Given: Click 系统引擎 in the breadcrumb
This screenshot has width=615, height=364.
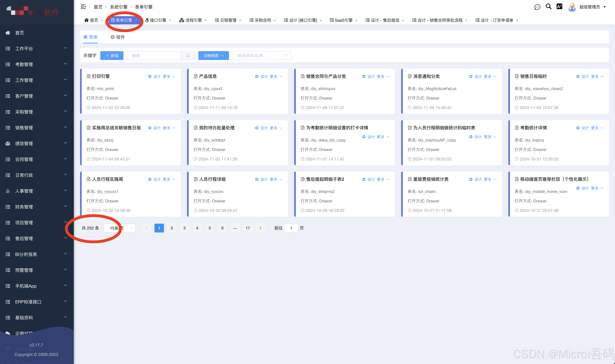Looking at the screenshot, I should click(x=119, y=7).
